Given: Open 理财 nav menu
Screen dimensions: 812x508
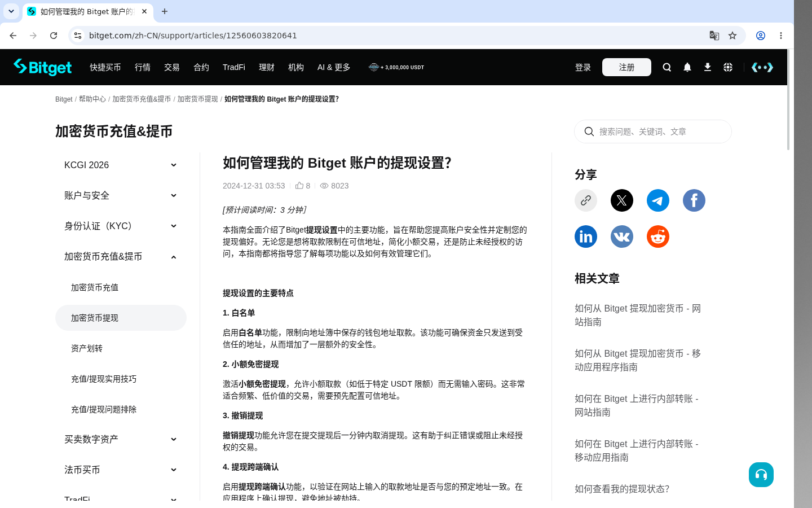Looking at the screenshot, I should click(267, 67).
